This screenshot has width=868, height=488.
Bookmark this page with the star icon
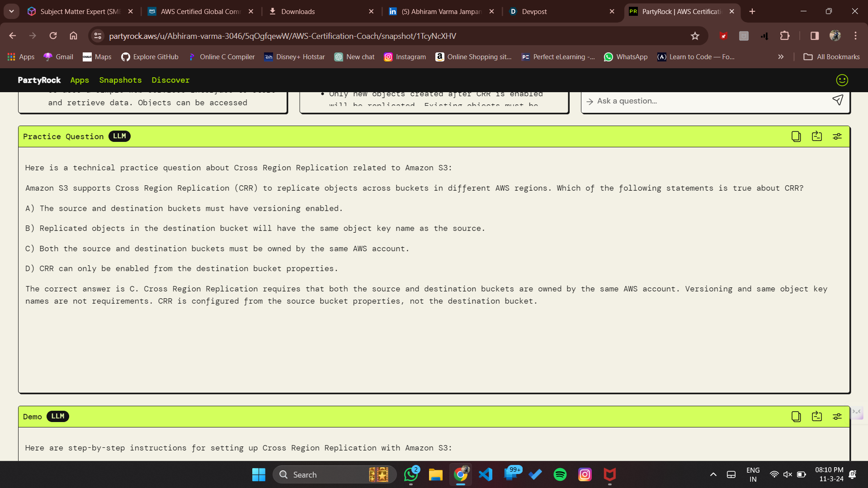coord(695,36)
